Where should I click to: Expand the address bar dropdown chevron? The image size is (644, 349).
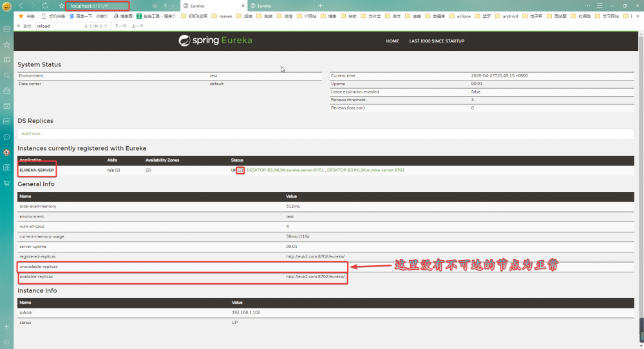click(x=173, y=6)
